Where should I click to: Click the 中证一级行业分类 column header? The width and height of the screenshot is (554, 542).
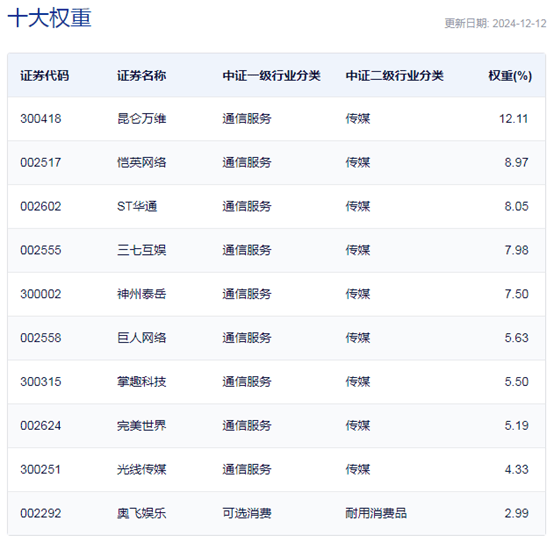(x=271, y=76)
